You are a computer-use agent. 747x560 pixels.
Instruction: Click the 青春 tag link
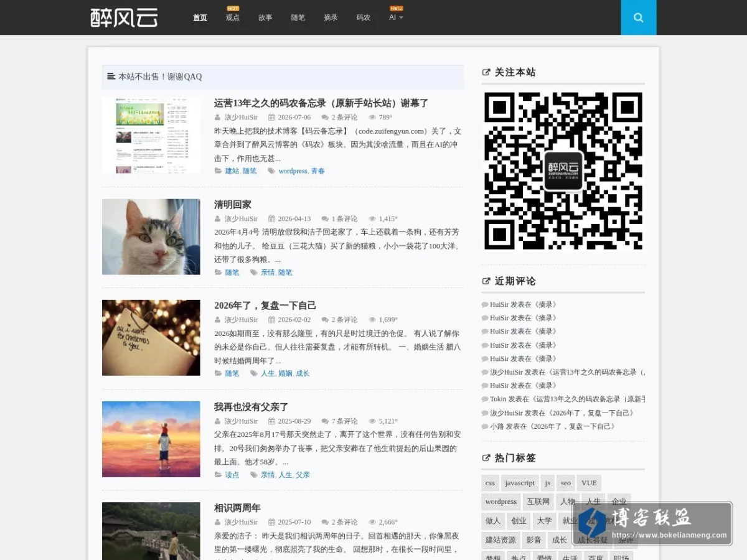[x=318, y=171]
